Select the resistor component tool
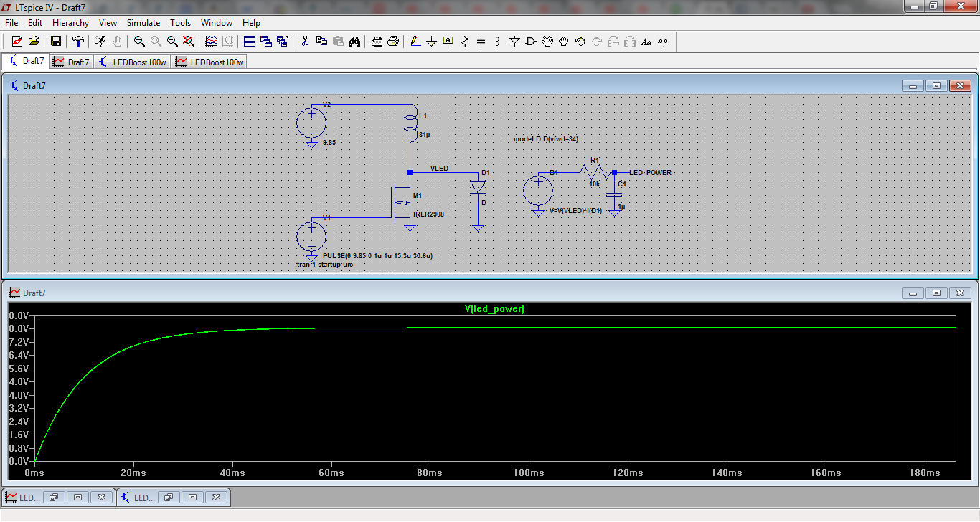The height and width of the screenshot is (522, 980). 464,42
